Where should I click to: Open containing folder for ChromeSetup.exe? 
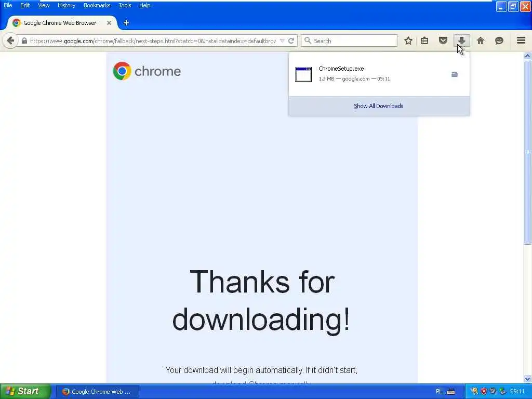point(455,74)
